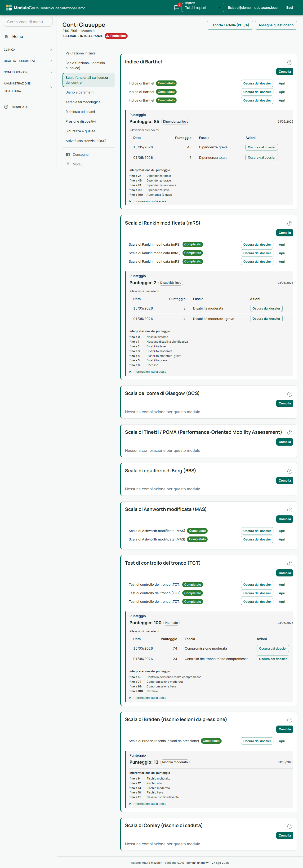Open Moduli via its list icon
The image size is (303, 868).
click(x=68, y=164)
